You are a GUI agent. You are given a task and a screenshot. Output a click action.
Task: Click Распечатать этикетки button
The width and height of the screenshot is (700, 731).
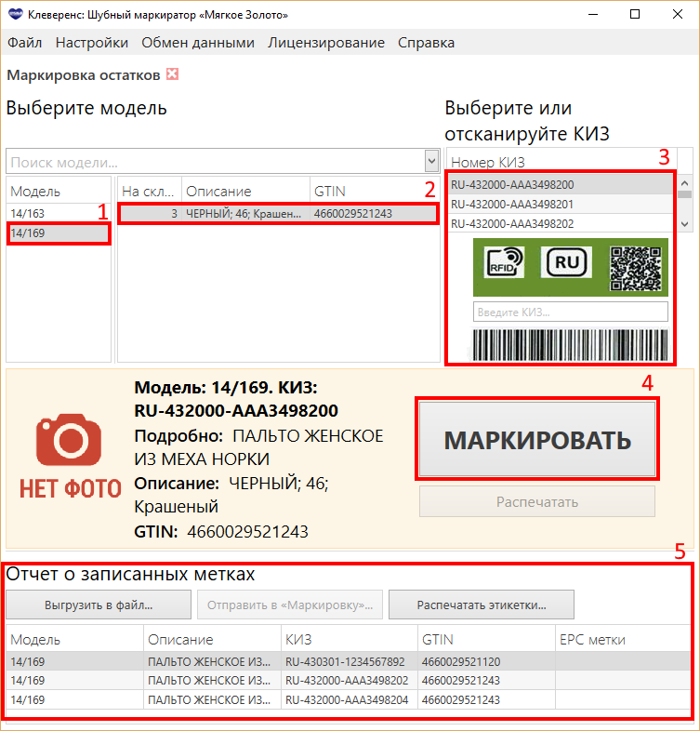pyautogui.click(x=482, y=605)
